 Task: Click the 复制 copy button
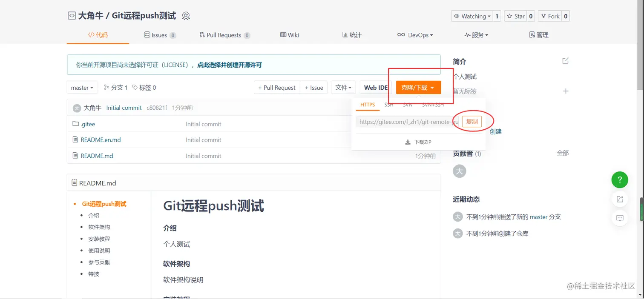(472, 122)
